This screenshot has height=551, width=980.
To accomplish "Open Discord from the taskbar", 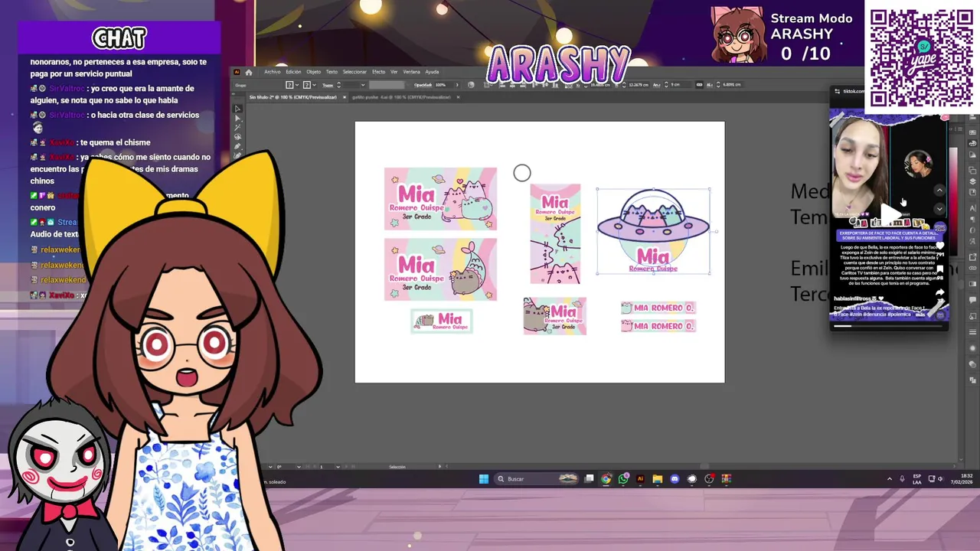I will point(675,479).
